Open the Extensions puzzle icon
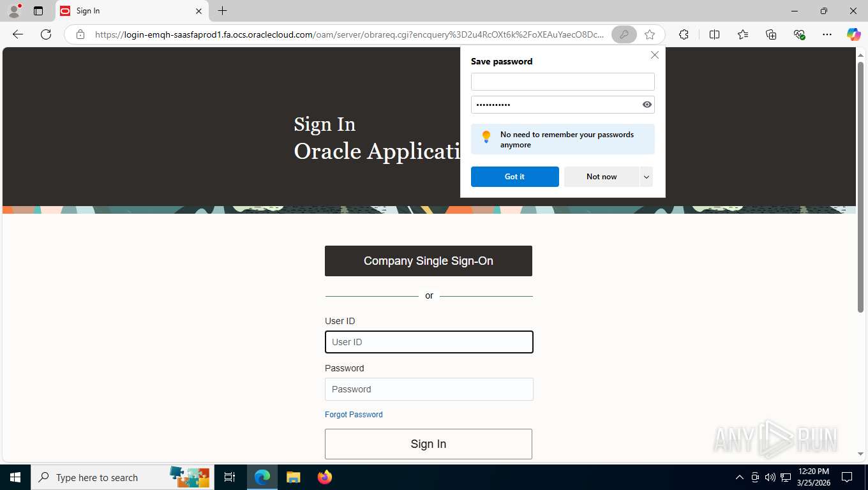 click(x=684, y=34)
